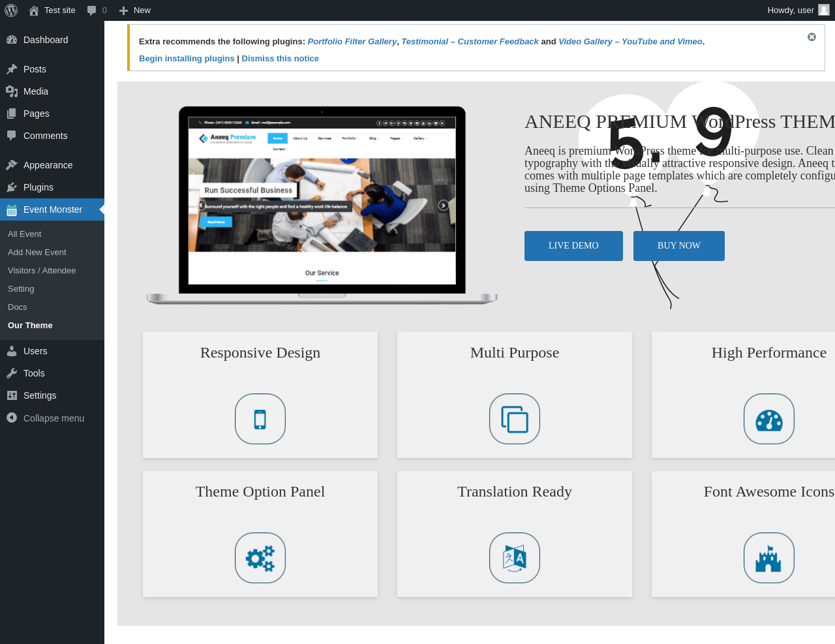Open Testimonial – Customer Feedback link
835x644 pixels.
(x=470, y=41)
